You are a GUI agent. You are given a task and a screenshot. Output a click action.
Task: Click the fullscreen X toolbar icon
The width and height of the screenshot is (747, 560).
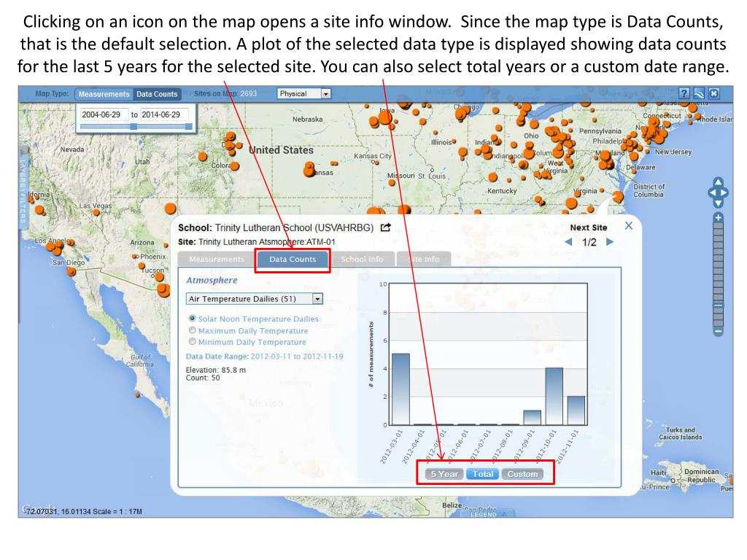[713, 93]
